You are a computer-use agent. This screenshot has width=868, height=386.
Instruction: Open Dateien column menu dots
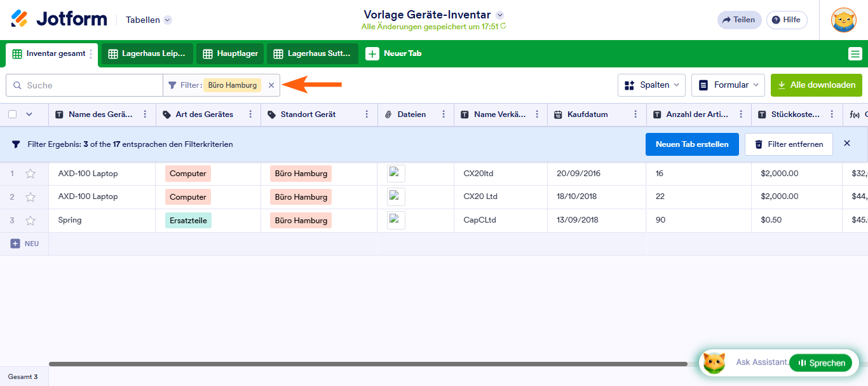click(x=444, y=114)
